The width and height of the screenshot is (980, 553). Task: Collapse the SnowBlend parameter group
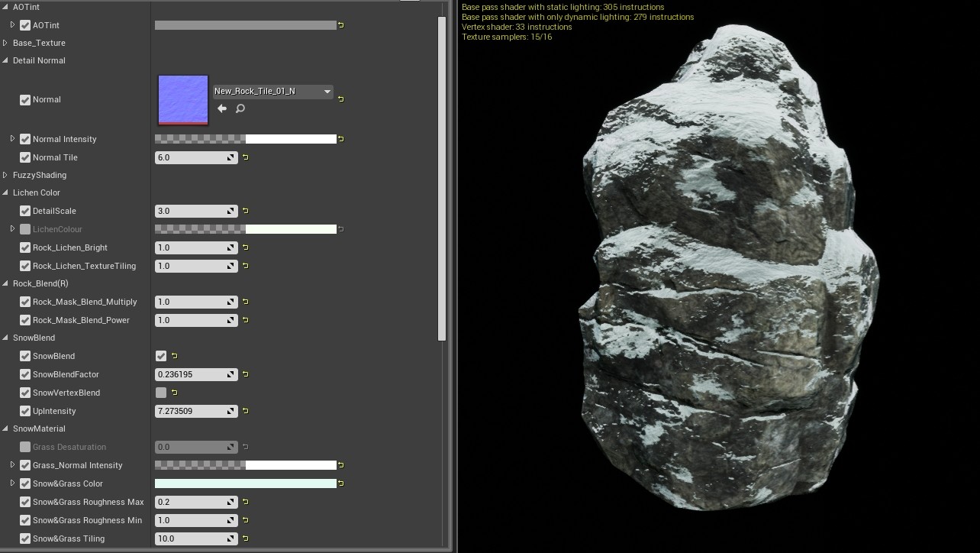pyautogui.click(x=5, y=338)
